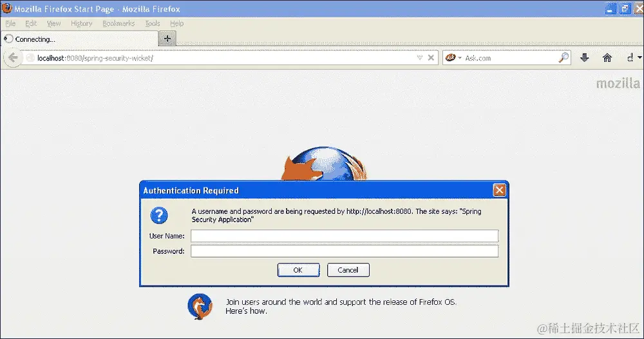Open the Edit menu
The height and width of the screenshot is (339, 644).
31,23
